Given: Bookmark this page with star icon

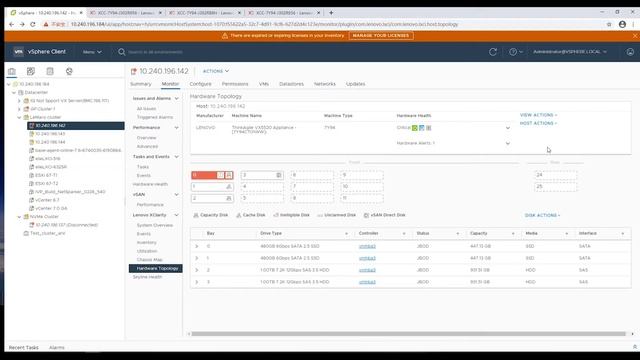Looking at the screenshot, I should click(x=609, y=24).
